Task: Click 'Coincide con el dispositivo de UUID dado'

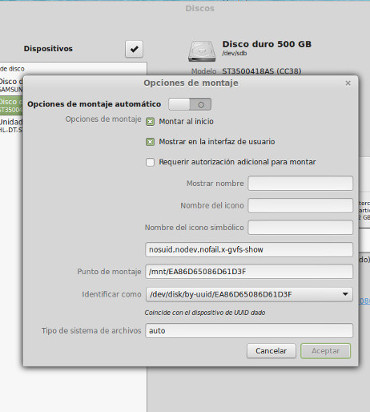Action: click(205, 313)
